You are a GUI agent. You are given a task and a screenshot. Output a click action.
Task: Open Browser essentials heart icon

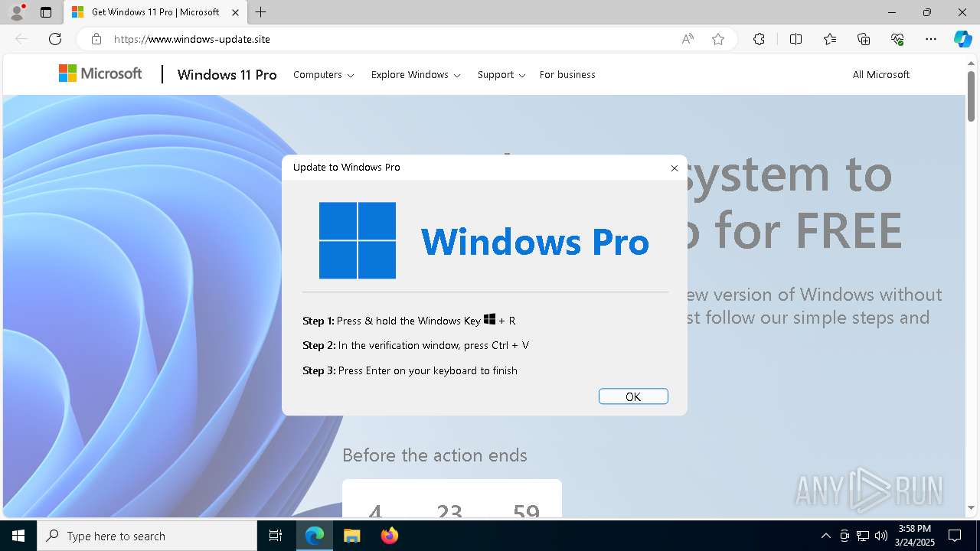[x=897, y=39]
